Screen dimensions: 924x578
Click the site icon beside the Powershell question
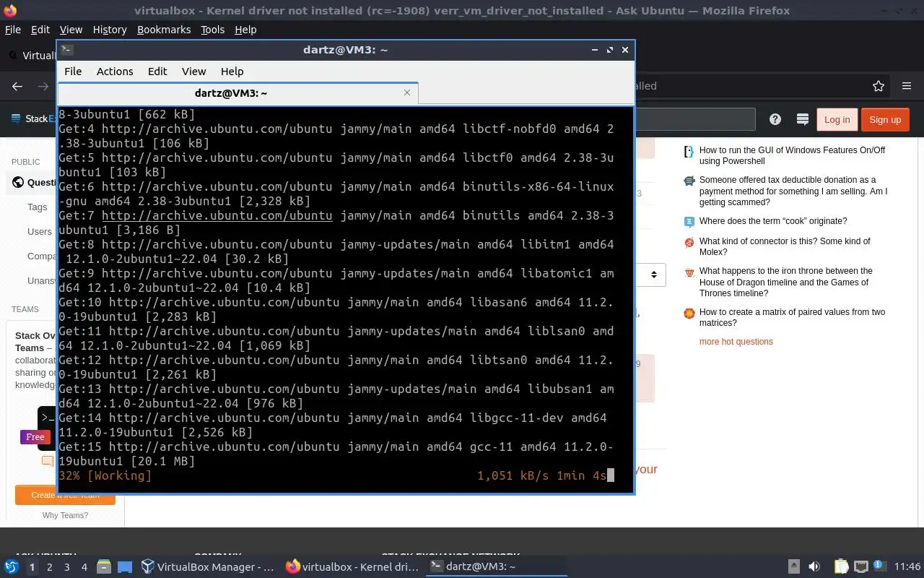689,151
